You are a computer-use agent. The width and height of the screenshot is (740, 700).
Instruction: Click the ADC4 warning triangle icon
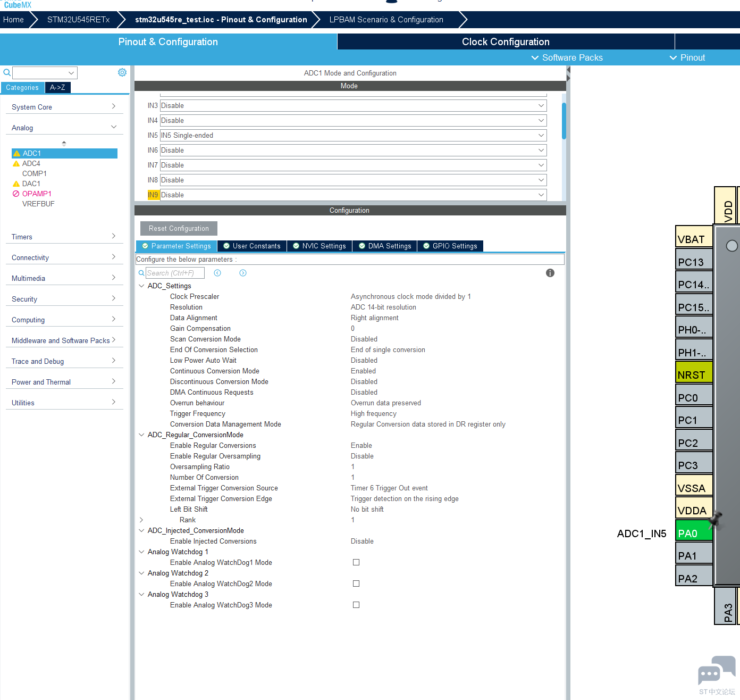point(16,164)
